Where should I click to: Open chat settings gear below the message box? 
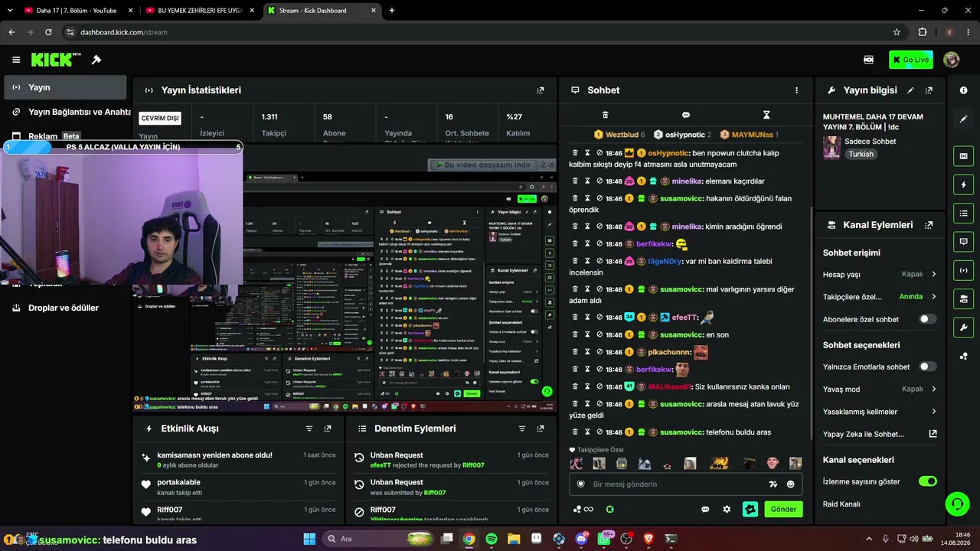pyautogui.click(x=727, y=509)
